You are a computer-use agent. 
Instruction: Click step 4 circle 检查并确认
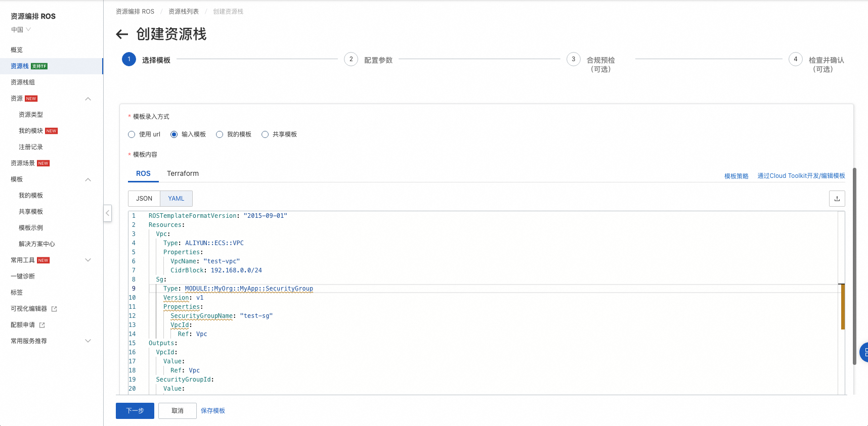coord(795,59)
